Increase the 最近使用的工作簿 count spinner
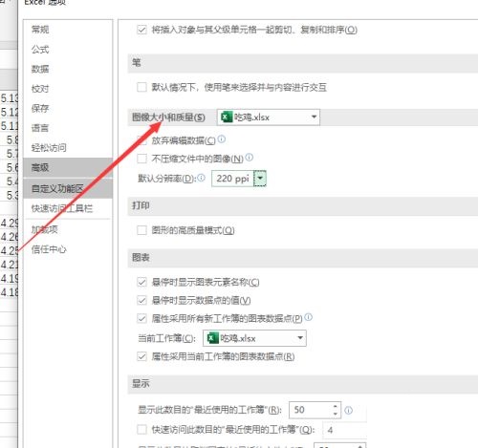Image resolution: width=478 pixels, height=448 pixels. (336, 407)
